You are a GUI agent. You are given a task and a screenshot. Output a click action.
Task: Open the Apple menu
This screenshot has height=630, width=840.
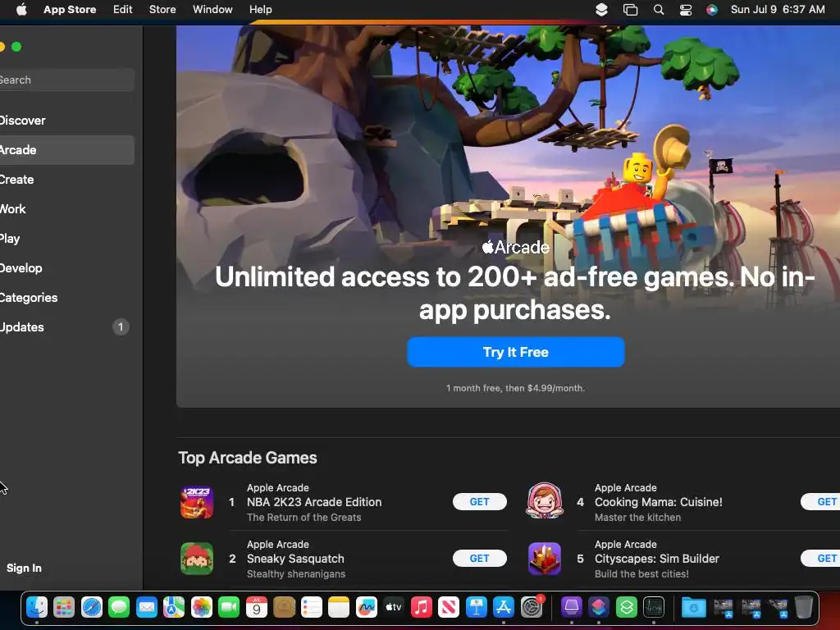tap(21, 10)
